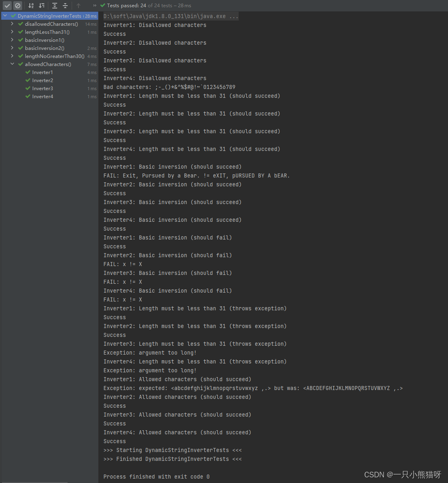Select the basicInversion1() test

pyautogui.click(x=44, y=40)
